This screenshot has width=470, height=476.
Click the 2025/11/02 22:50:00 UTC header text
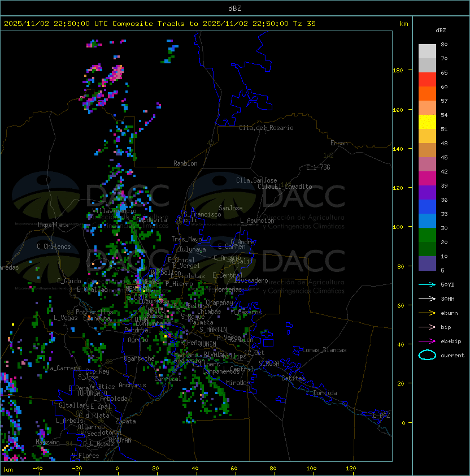click(55, 24)
